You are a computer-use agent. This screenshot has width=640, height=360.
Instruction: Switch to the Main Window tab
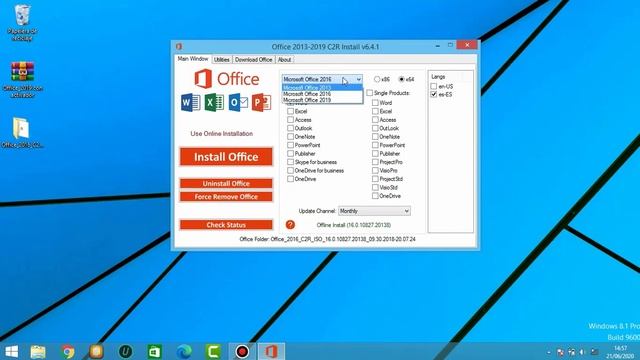(x=193, y=59)
